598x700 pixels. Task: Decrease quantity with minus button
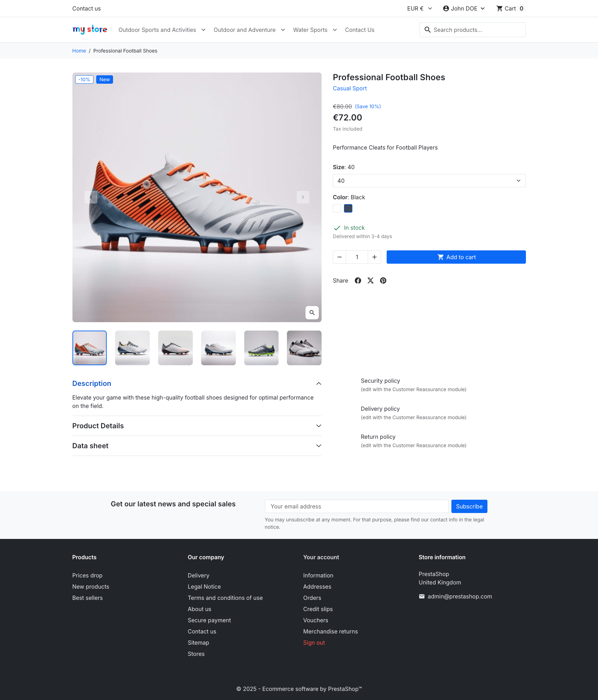(339, 257)
